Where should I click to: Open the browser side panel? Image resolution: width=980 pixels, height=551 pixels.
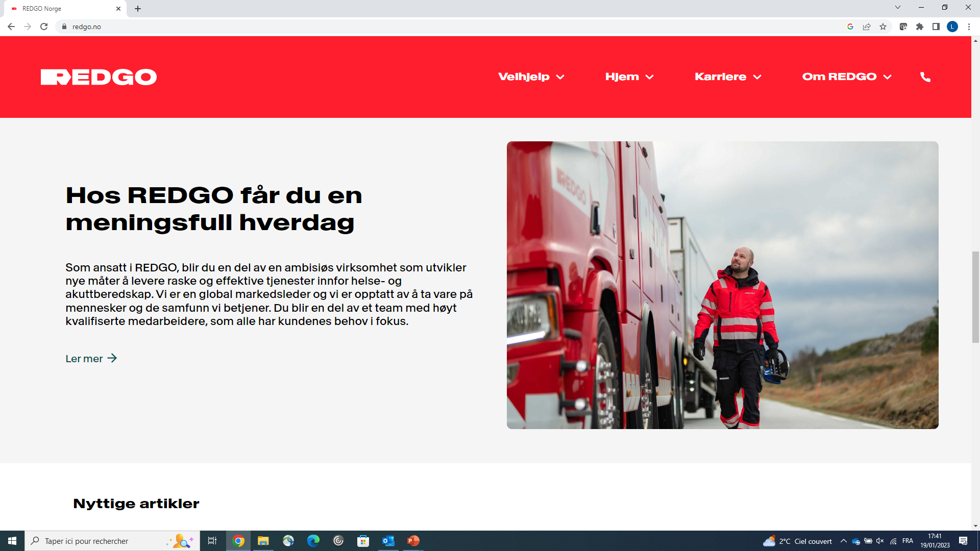pyautogui.click(x=936, y=27)
